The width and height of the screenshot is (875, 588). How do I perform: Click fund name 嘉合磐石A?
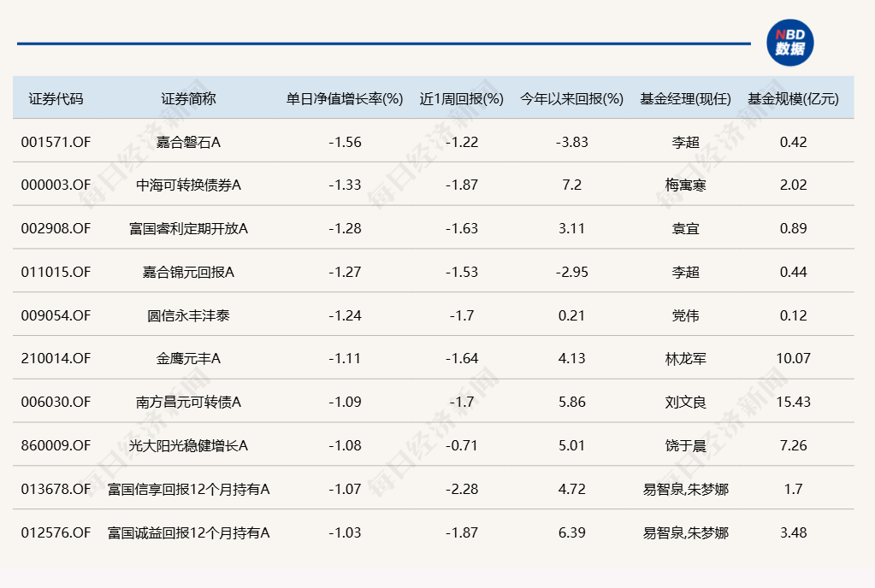coord(189,142)
